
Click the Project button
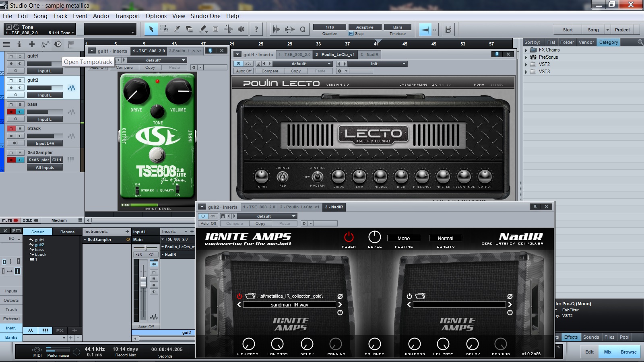click(x=622, y=30)
